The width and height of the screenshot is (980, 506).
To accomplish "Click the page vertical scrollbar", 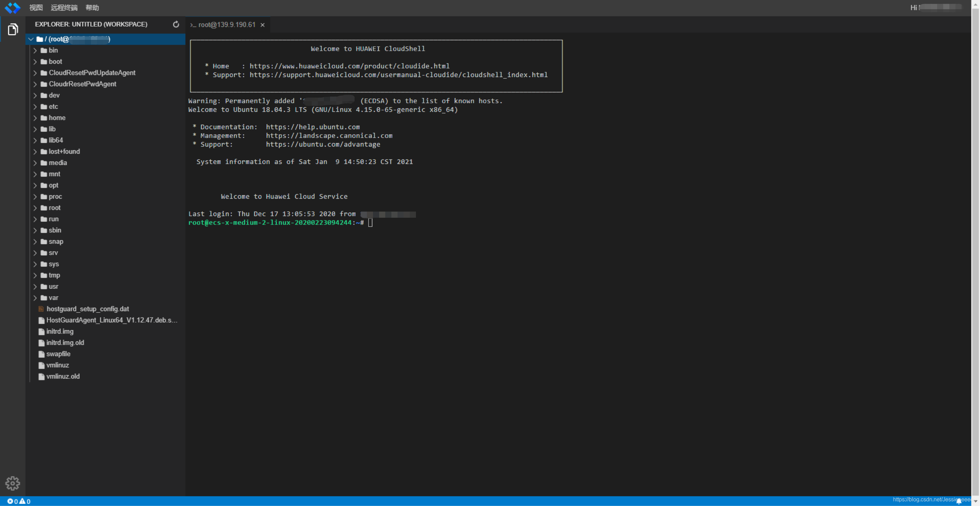I will point(976,253).
